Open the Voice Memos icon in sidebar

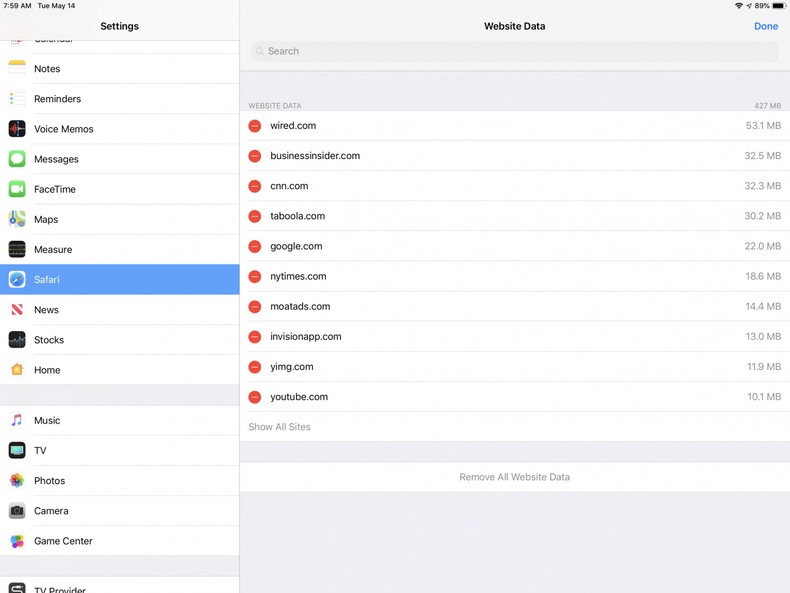(17, 129)
